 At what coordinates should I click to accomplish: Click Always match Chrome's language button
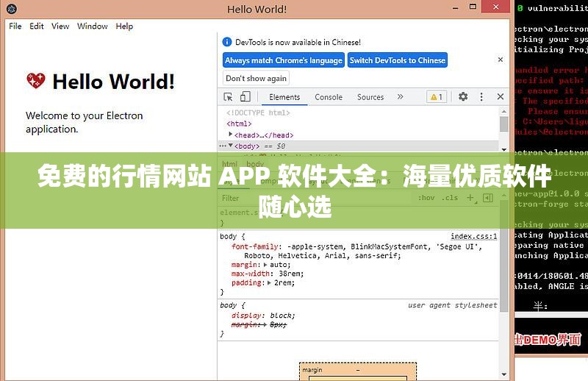(x=284, y=60)
